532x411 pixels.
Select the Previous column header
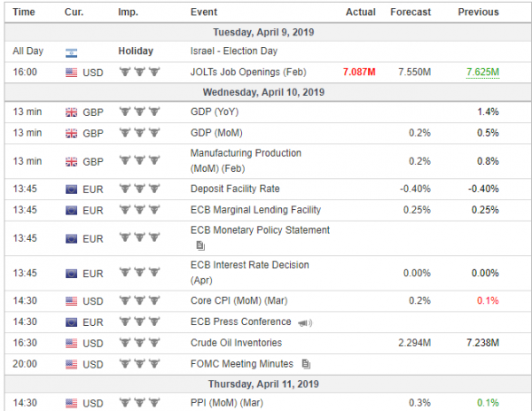[x=479, y=12]
